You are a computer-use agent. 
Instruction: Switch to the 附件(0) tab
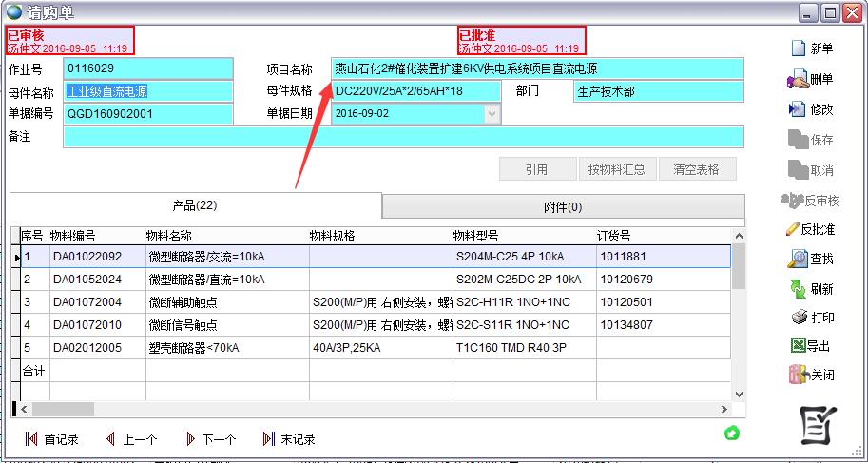point(562,206)
